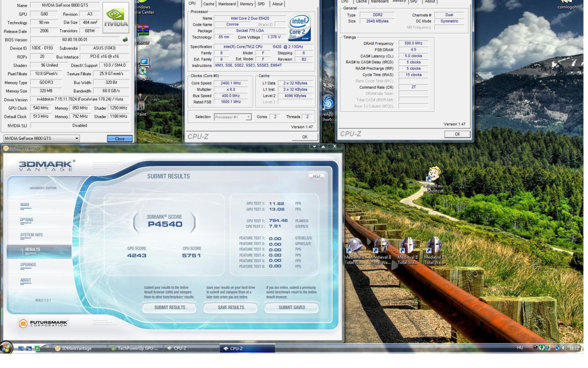
Task: Click the Intel Core 2 Duo logo in CPU-Z
Action: click(300, 27)
